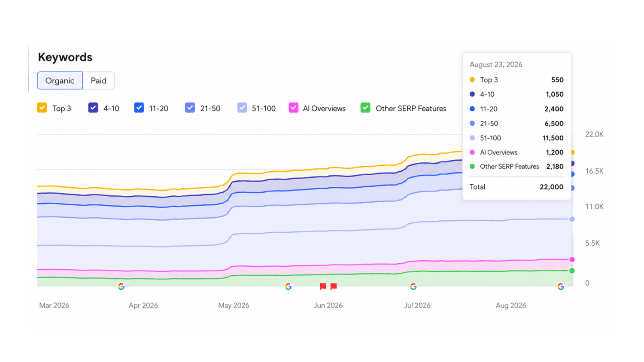The width and height of the screenshot is (644, 362).
Task: Select the pink AI Overviews end data point
Action: [x=572, y=259]
